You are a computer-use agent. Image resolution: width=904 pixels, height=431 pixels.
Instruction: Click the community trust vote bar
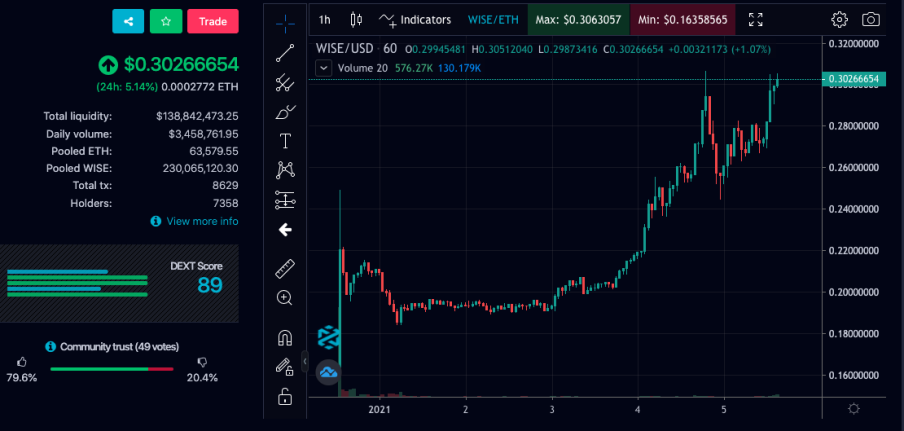(x=112, y=369)
